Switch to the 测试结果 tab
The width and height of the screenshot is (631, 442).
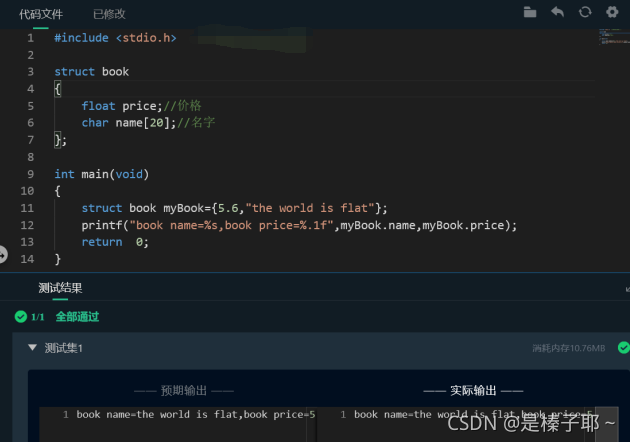pyautogui.click(x=60, y=288)
